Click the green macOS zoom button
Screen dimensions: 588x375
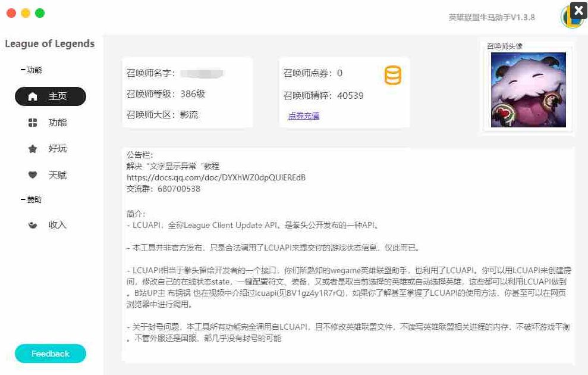[40, 13]
